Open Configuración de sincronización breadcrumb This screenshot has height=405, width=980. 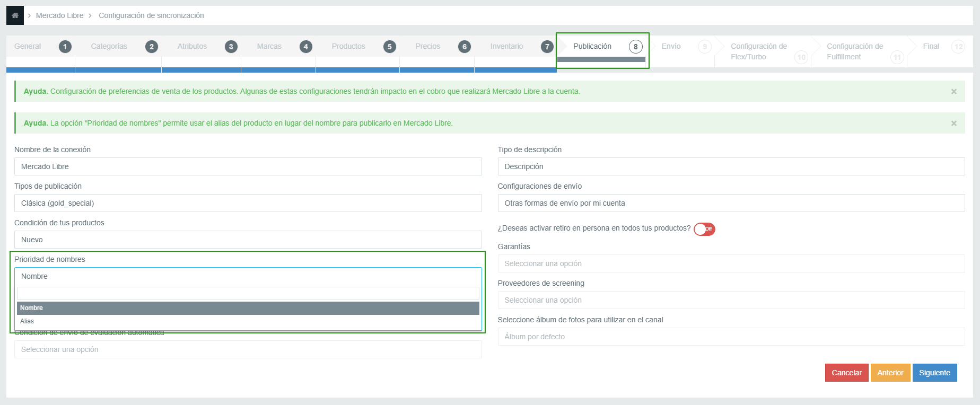point(151,15)
